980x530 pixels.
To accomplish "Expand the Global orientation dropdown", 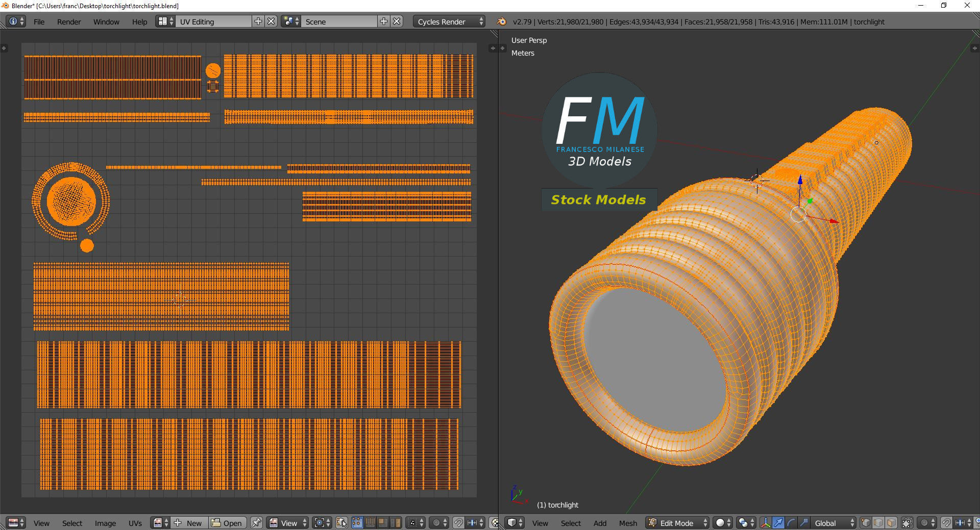I will 834,523.
